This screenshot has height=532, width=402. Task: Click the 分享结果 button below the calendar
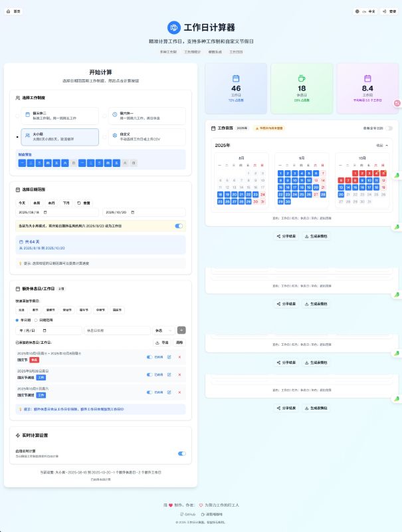pos(286,236)
